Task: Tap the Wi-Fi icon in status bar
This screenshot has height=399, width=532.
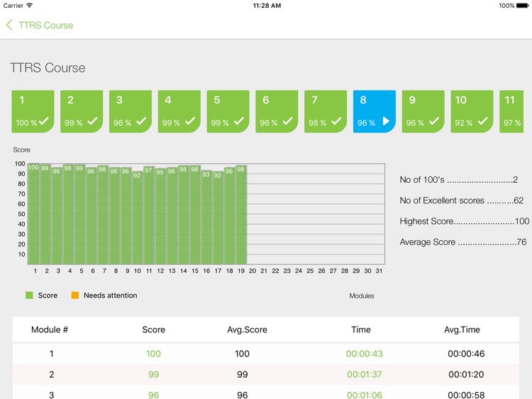Action: tap(30, 6)
